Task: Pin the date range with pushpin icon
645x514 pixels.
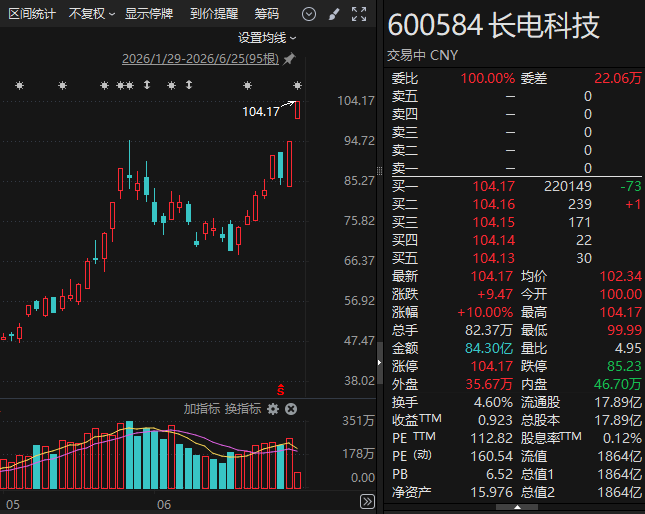Action: (289, 59)
